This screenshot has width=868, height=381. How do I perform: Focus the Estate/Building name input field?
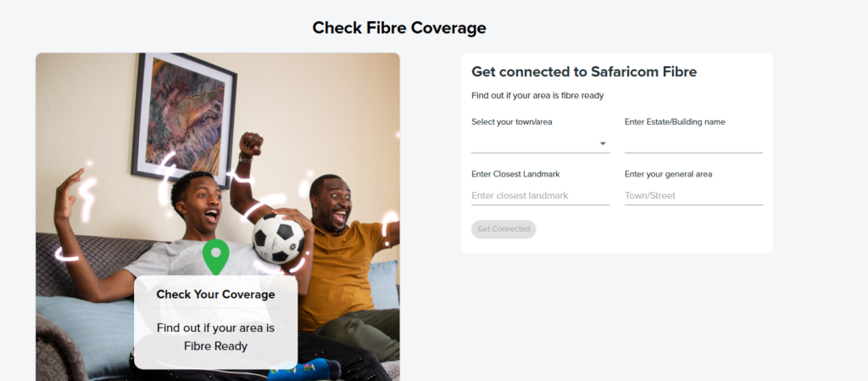tap(693, 143)
